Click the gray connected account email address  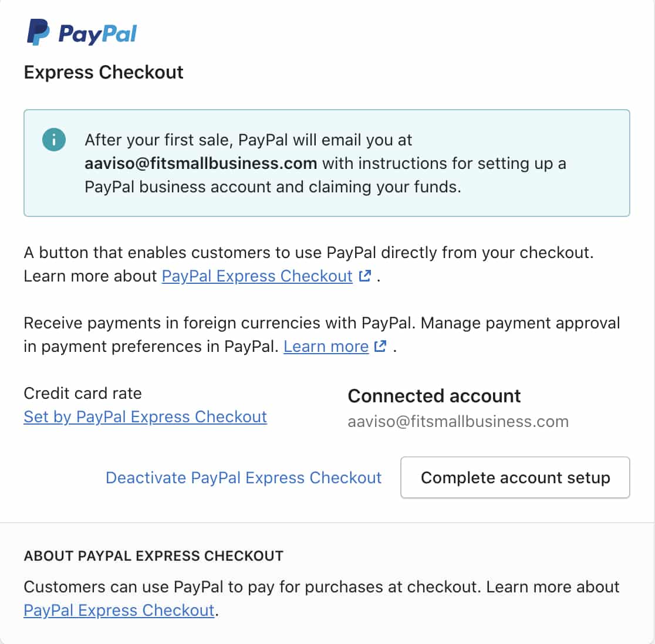(458, 422)
